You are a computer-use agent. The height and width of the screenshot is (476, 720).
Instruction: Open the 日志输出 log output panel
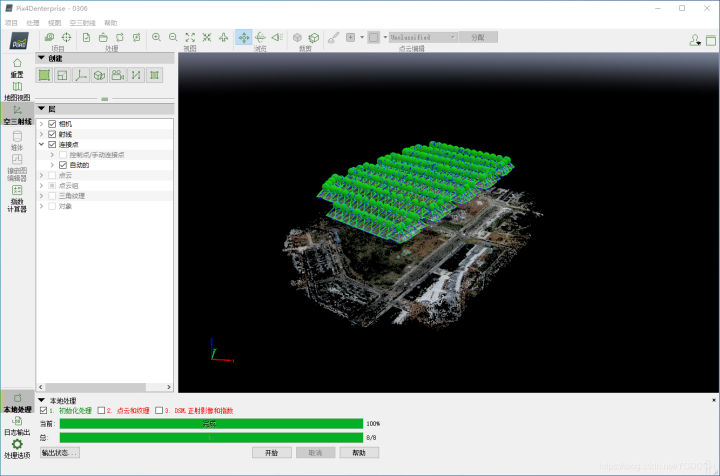17,422
